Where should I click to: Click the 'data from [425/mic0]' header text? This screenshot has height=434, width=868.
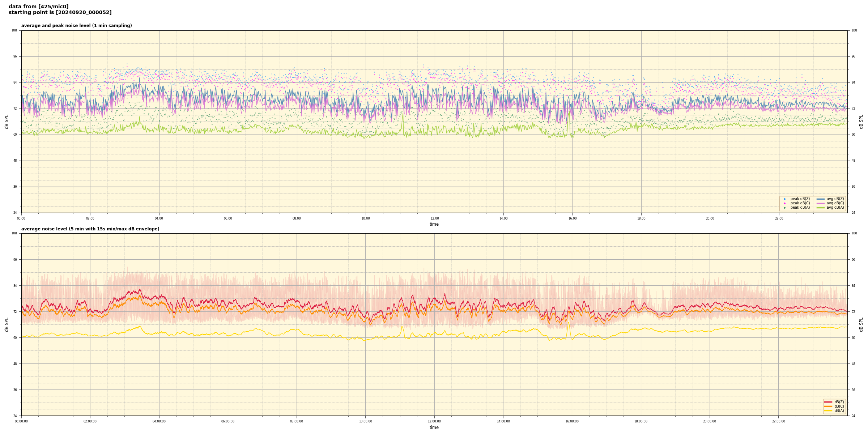(x=38, y=7)
